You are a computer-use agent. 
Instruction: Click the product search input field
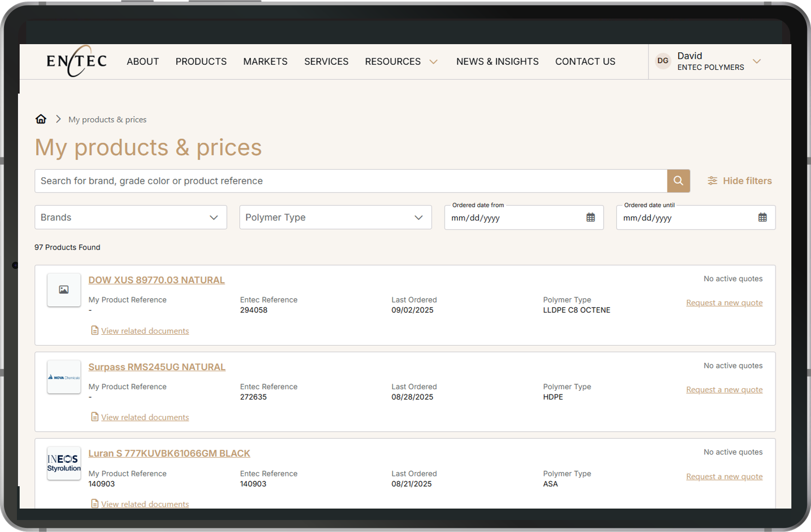[x=349, y=180]
